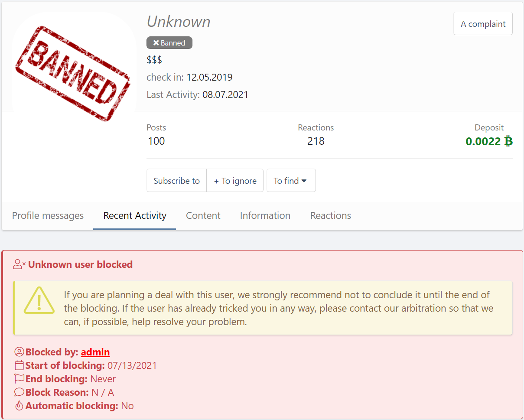Click the Bitcoin symbol next to the deposit amount
Image resolution: width=524 pixels, height=420 pixels.
(508, 141)
